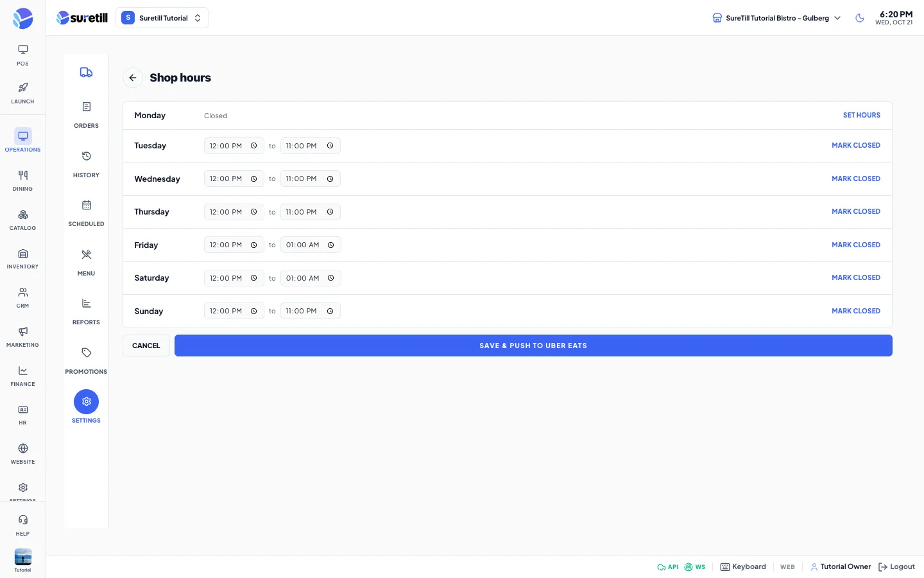Open the SureTill Tutorial Bistro location dropdown
924x578 pixels.
click(776, 18)
